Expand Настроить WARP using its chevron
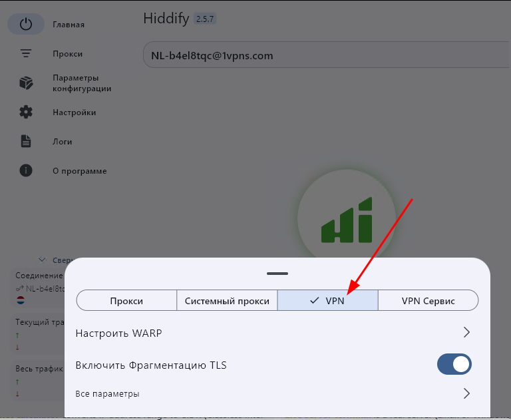Screen dimensions: 511x420 coord(466,332)
